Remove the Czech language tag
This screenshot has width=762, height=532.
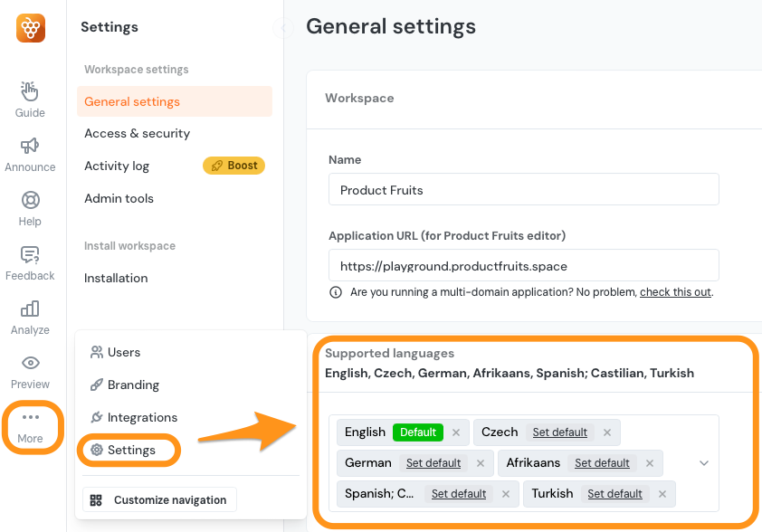[x=607, y=432]
